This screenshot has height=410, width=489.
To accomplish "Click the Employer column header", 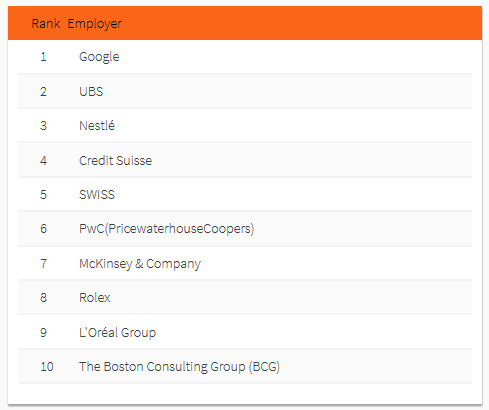I will click(95, 24).
